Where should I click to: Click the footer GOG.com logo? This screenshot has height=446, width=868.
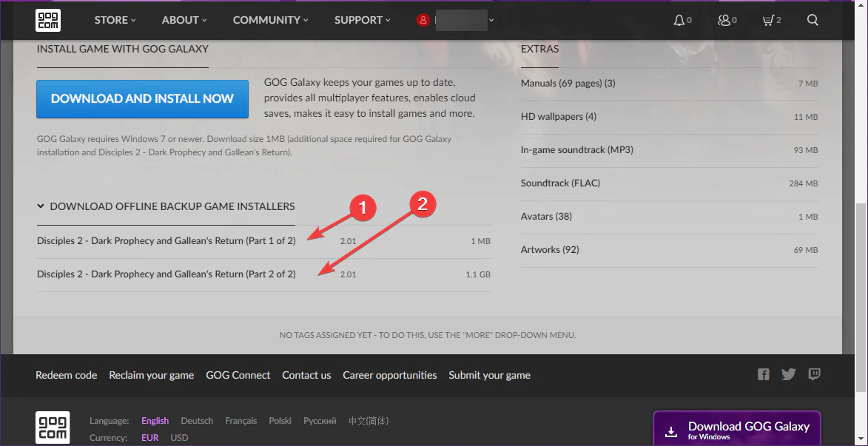click(x=53, y=428)
